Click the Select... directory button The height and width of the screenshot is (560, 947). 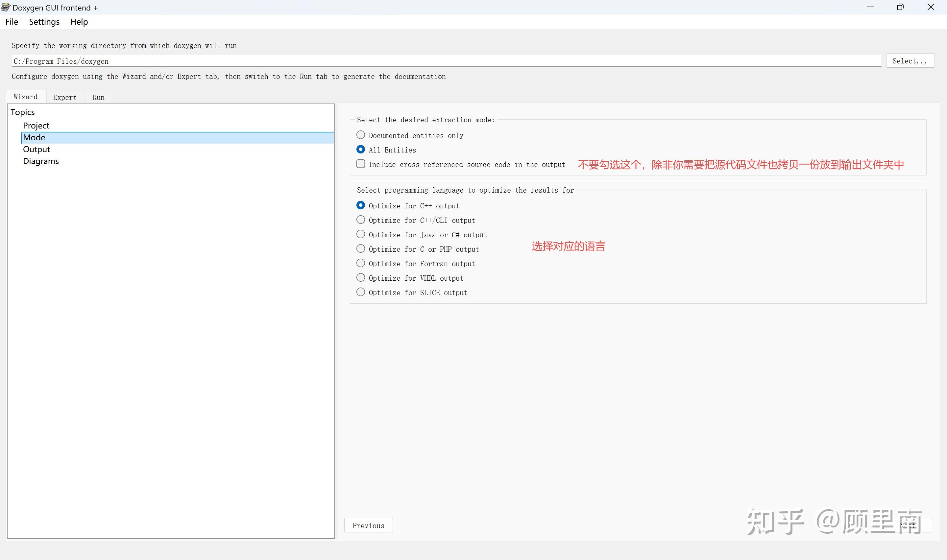pyautogui.click(x=910, y=61)
